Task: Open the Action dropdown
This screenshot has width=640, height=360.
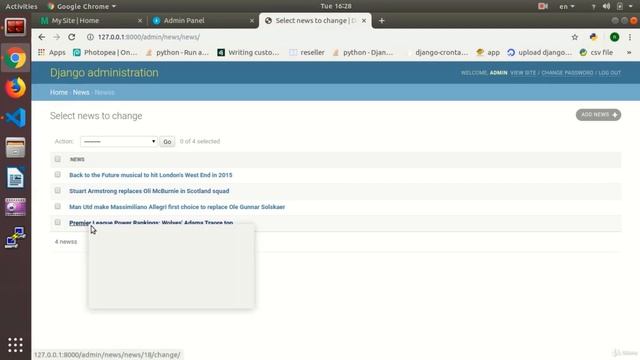Action: point(118,142)
